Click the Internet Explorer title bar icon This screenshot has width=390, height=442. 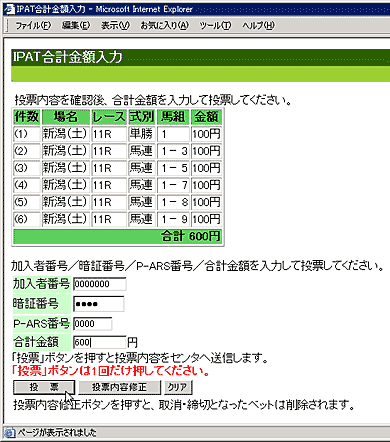tap(10, 9)
